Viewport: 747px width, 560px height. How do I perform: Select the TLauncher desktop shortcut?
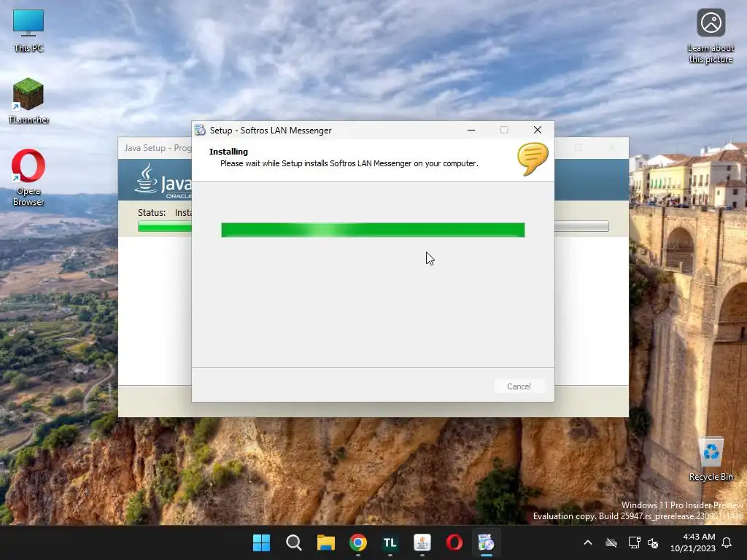pos(28,101)
